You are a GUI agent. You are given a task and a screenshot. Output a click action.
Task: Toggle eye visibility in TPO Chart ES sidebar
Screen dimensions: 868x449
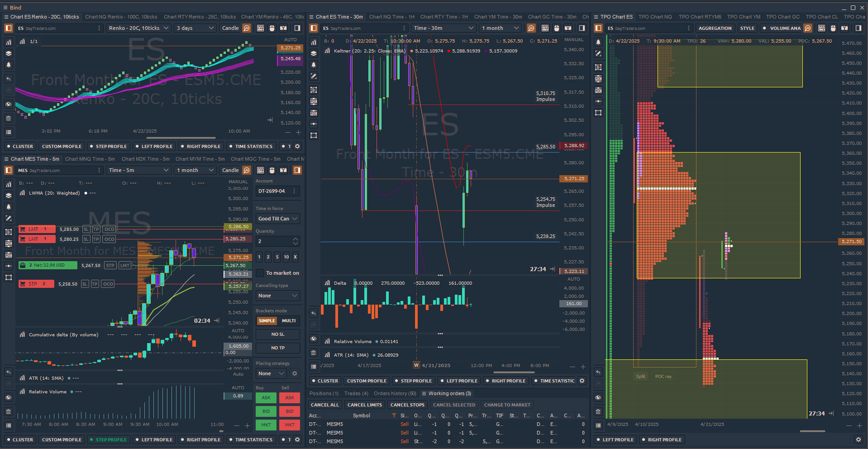[598, 397]
